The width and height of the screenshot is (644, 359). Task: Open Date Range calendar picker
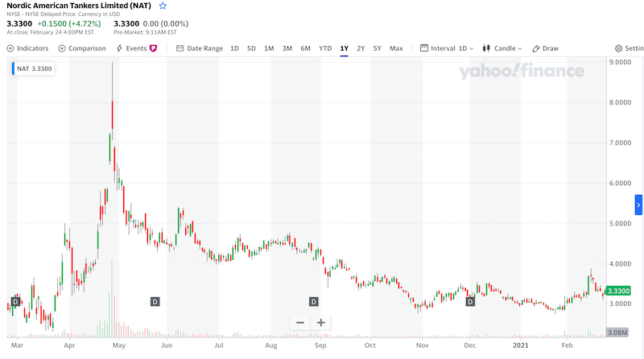(200, 48)
